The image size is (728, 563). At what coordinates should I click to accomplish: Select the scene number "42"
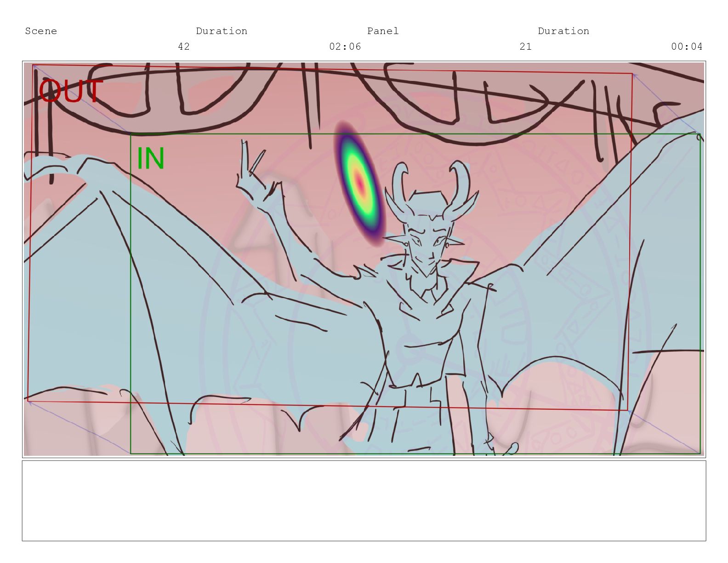click(x=184, y=46)
